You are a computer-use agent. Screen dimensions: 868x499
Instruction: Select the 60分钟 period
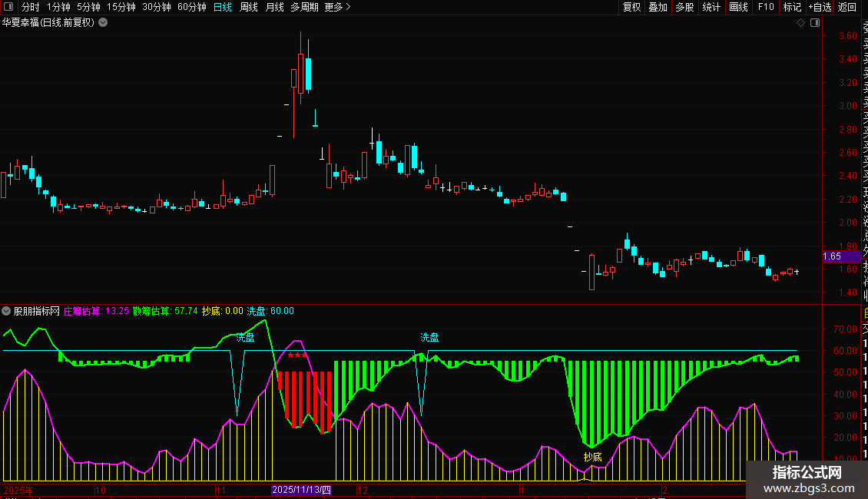point(192,7)
